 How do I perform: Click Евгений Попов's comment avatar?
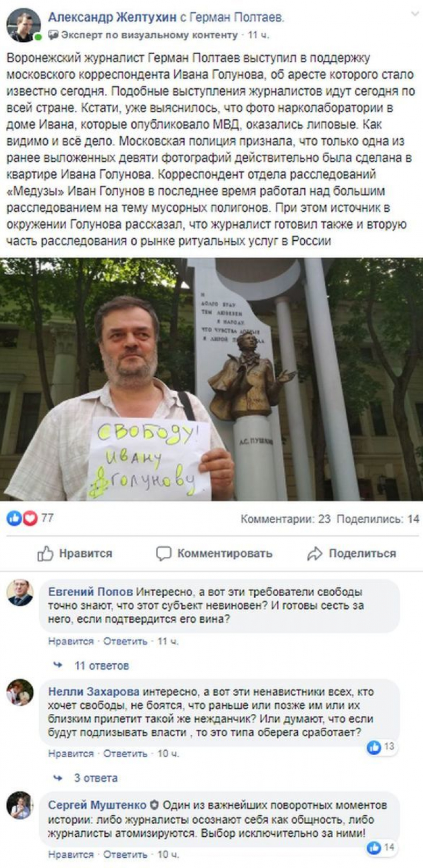[x=20, y=593]
